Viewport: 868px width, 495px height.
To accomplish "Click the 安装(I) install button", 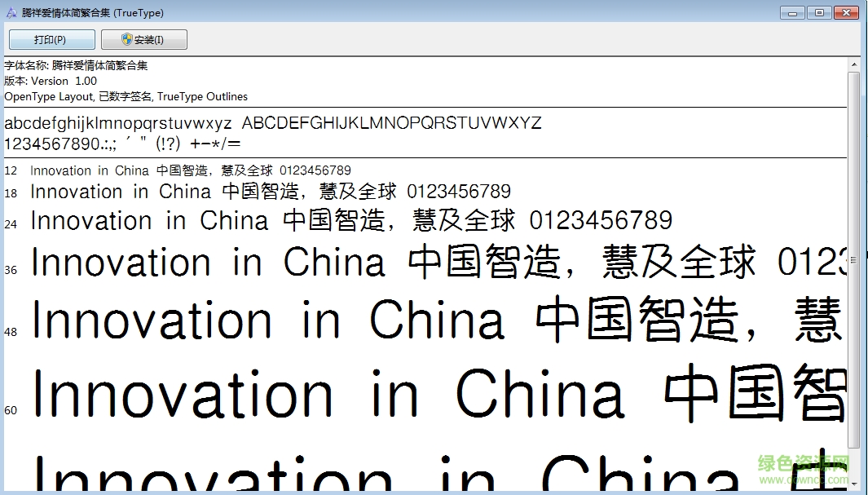I will pos(143,38).
